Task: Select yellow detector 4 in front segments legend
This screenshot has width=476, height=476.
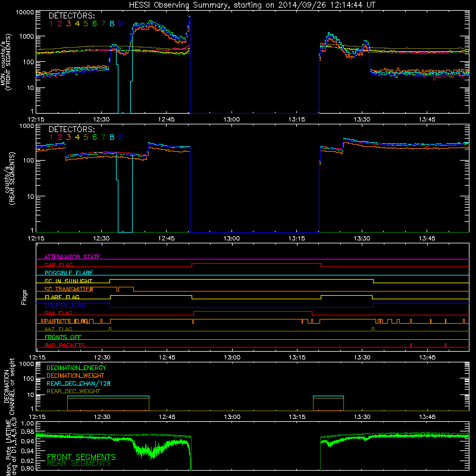Action: (77, 24)
